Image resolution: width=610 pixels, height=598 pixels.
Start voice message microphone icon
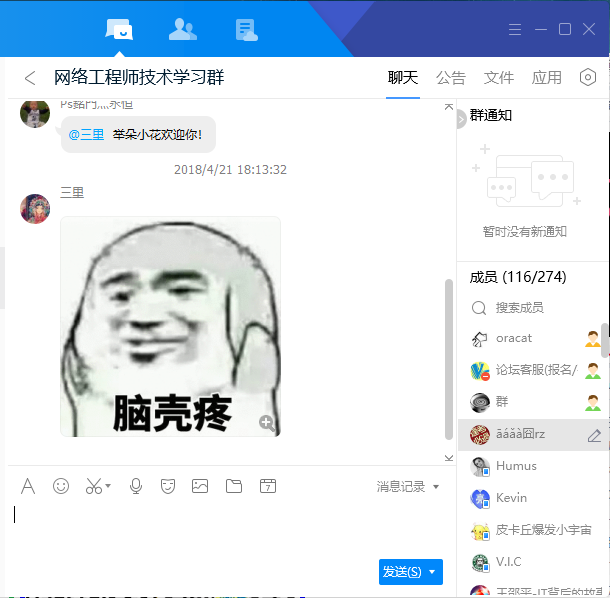(x=136, y=486)
